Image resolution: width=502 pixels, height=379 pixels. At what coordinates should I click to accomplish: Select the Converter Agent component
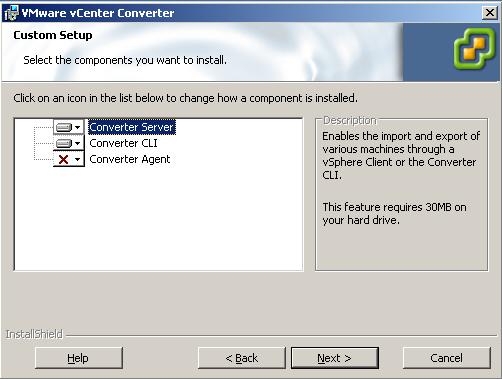tap(130, 159)
